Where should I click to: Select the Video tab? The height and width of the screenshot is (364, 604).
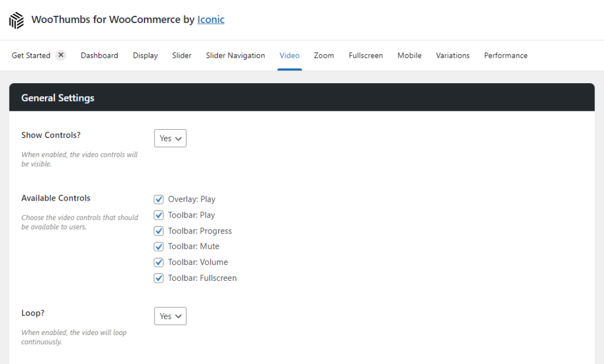click(x=290, y=55)
